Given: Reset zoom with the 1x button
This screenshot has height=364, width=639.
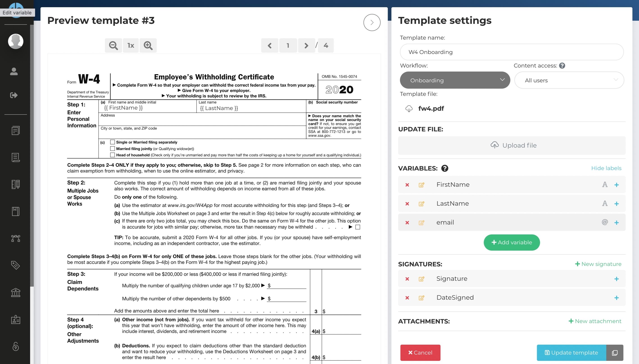Looking at the screenshot, I should (131, 45).
